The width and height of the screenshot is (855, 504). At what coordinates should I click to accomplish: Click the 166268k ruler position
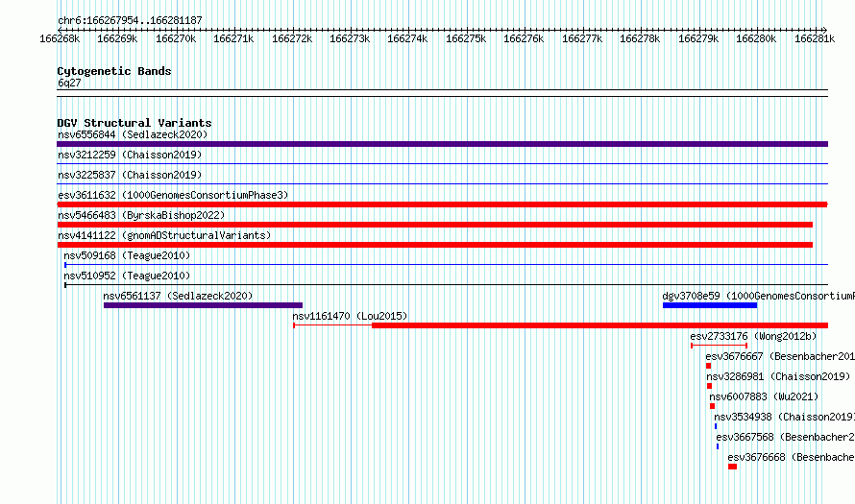pyautogui.click(x=60, y=38)
